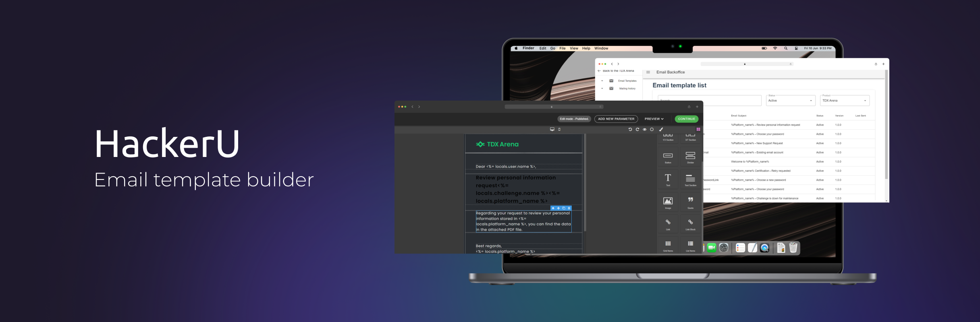Open the Help menu in macOS menu bar
Image resolution: width=980 pixels, height=322 pixels.
586,48
